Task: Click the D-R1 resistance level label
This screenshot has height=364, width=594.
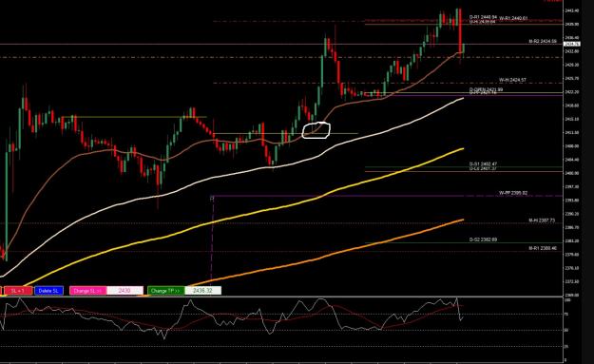Action: click(x=483, y=17)
